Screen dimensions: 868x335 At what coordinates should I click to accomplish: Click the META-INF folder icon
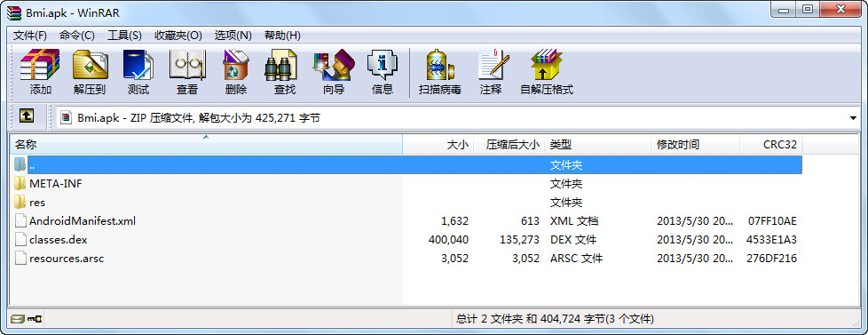pyautogui.click(x=20, y=183)
